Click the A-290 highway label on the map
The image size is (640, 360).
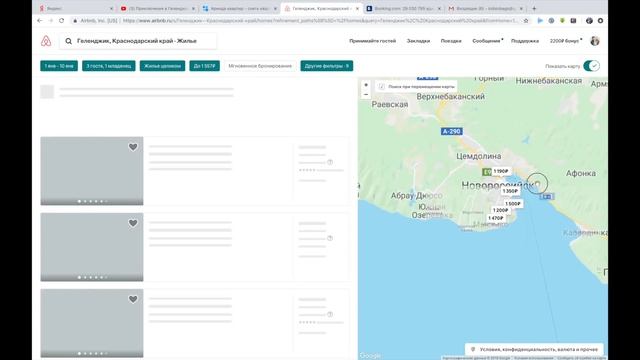(451, 131)
